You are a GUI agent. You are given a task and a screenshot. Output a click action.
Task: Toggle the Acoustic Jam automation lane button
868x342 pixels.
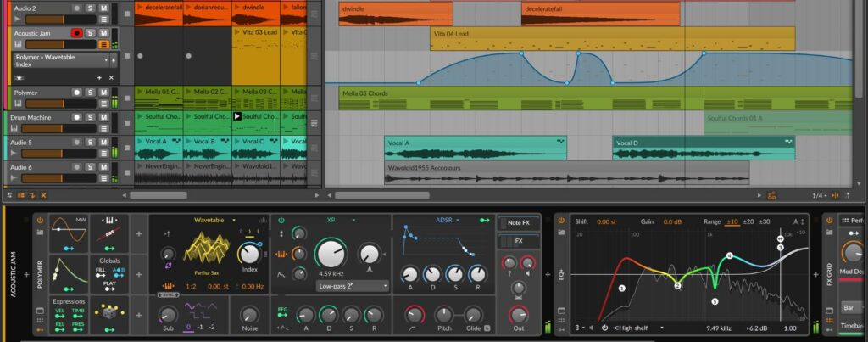point(103,44)
